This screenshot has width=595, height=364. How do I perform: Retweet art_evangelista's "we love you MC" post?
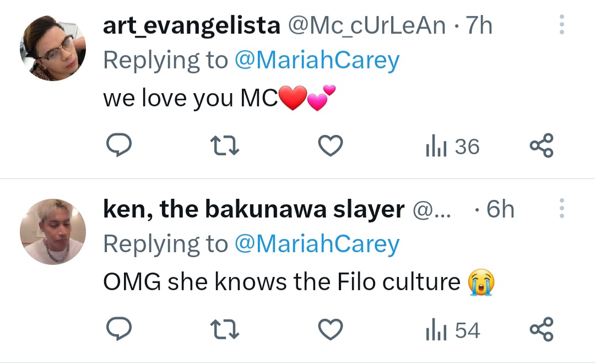pyautogui.click(x=224, y=145)
